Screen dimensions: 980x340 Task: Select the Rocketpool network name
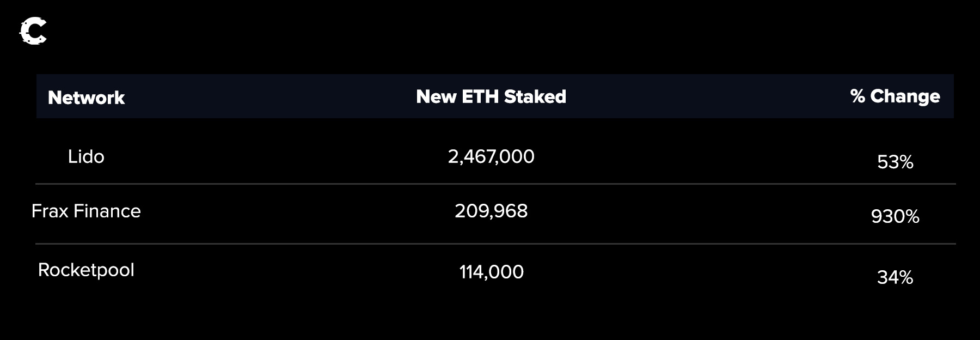(x=86, y=270)
